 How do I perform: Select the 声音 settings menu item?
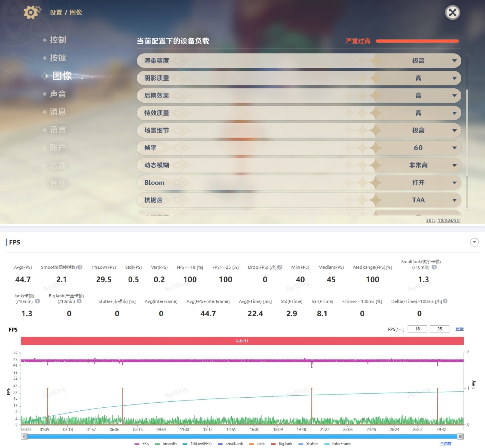tap(58, 94)
